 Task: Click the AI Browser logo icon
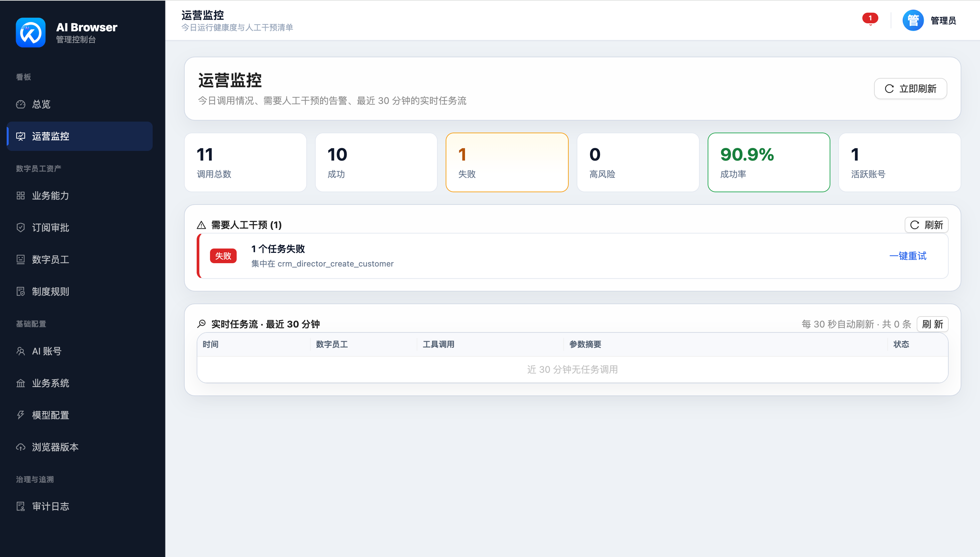[31, 33]
